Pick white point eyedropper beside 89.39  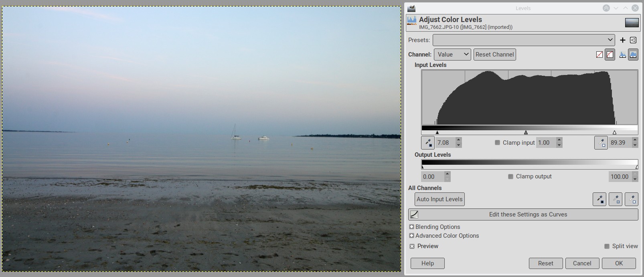click(x=601, y=143)
